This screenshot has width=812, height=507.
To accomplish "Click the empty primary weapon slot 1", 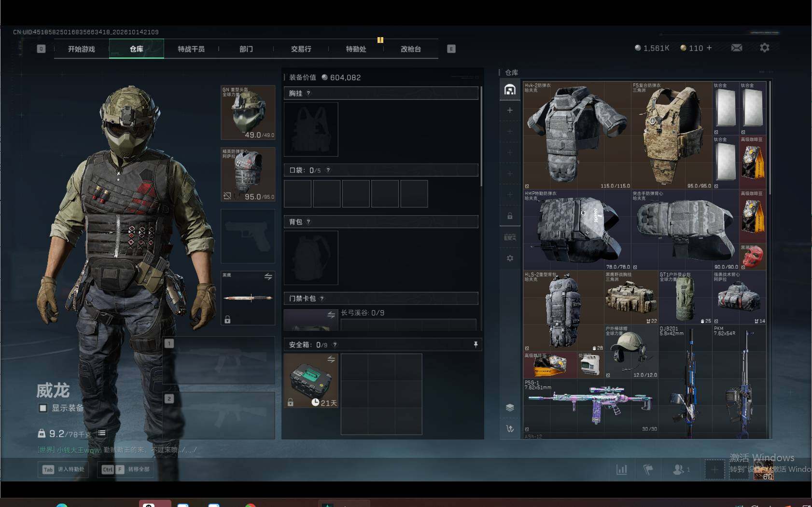I will pos(219,360).
